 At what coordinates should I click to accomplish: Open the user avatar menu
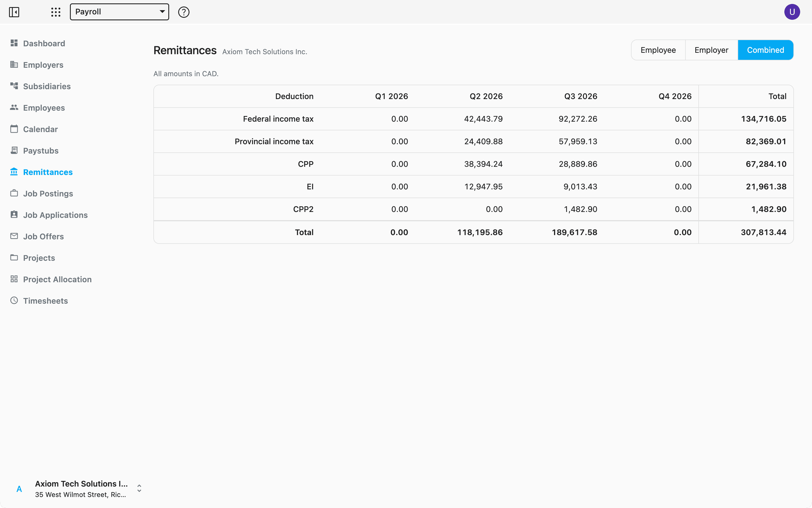792,12
